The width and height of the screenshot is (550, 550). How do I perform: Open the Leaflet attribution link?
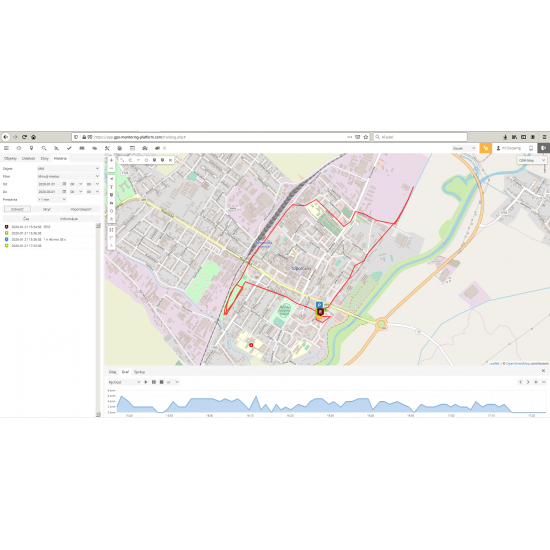pos(494,363)
